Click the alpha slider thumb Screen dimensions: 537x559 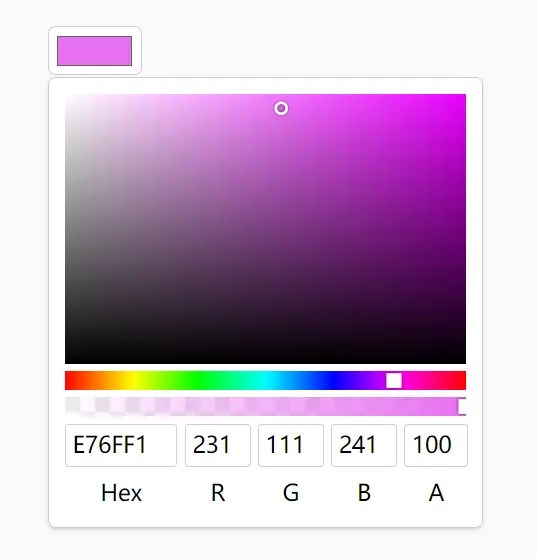462,406
